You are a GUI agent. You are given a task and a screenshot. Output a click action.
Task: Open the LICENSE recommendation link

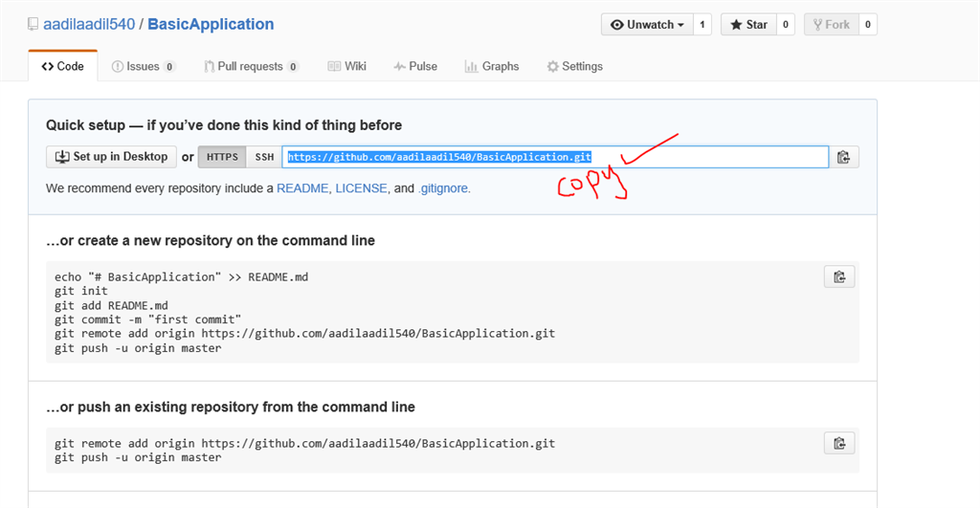click(361, 188)
